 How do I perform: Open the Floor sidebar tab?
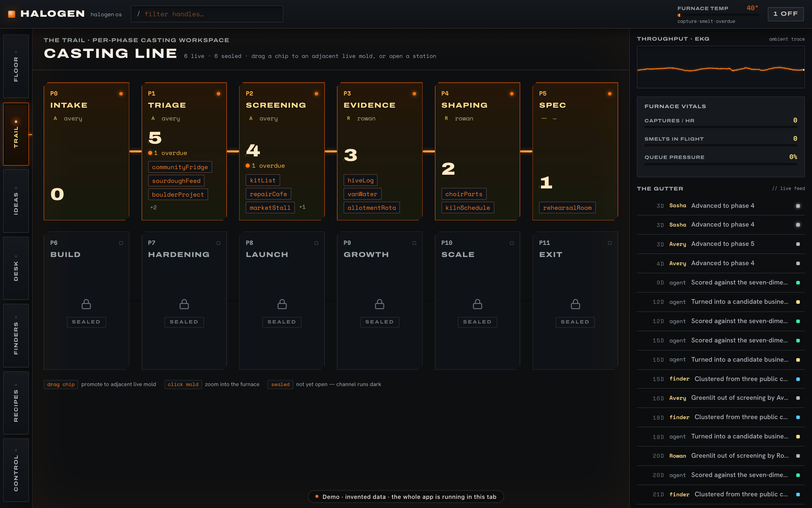pyautogui.click(x=16, y=66)
